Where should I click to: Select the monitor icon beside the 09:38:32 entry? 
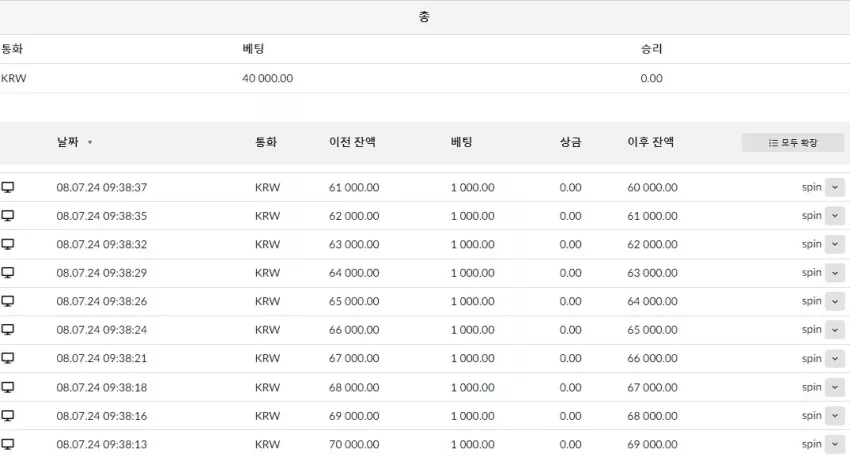click(x=8, y=244)
